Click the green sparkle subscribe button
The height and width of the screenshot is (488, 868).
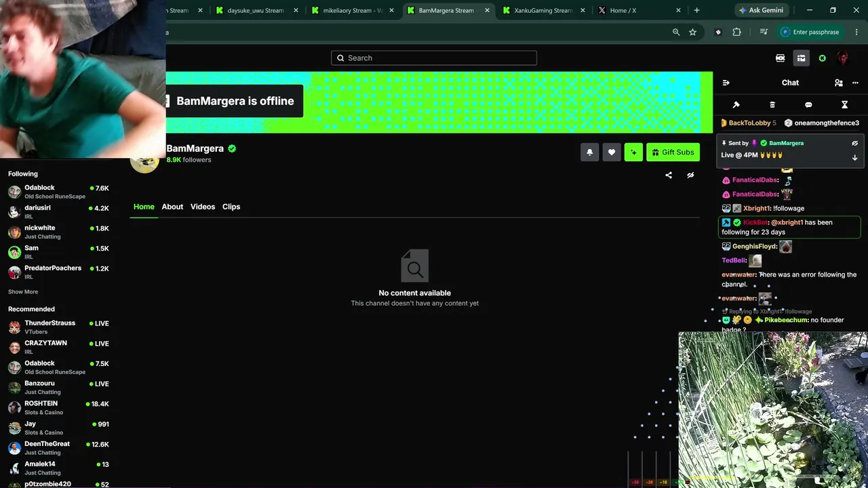click(633, 152)
